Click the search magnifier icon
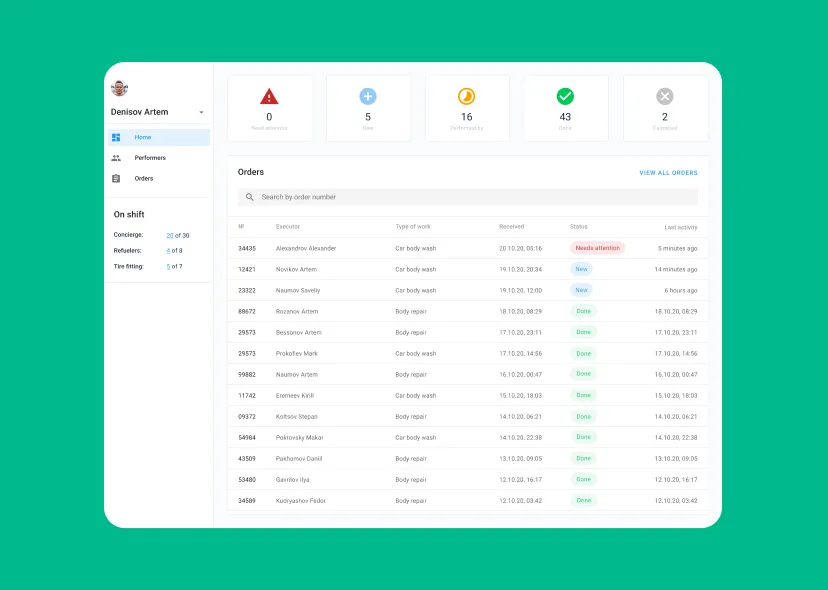 click(x=250, y=197)
